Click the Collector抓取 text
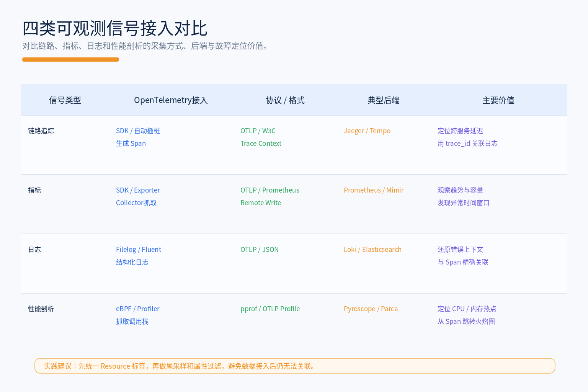The width and height of the screenshot is (588, 392). pyautogui.click(x=136, y=203)
